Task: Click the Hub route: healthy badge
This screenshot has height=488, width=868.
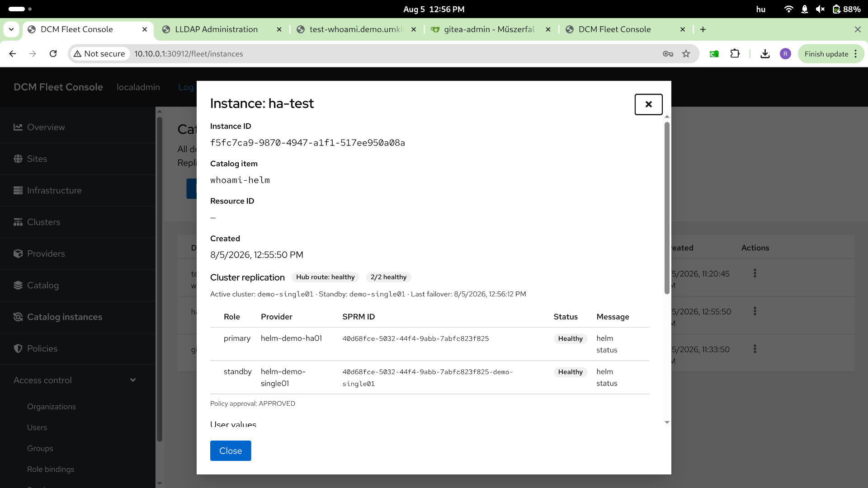Action: pyautogui.click(x=325, y=277)
